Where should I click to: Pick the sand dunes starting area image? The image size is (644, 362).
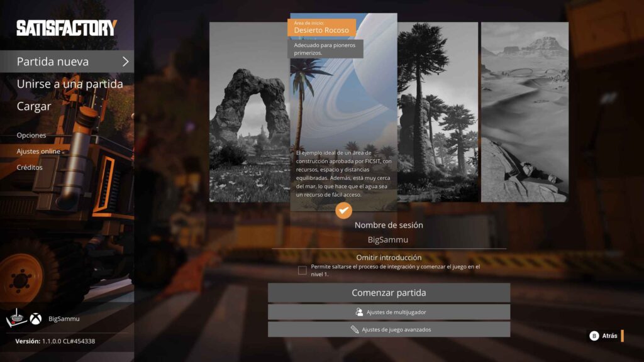pyautogui.click(x=525, y=113)
